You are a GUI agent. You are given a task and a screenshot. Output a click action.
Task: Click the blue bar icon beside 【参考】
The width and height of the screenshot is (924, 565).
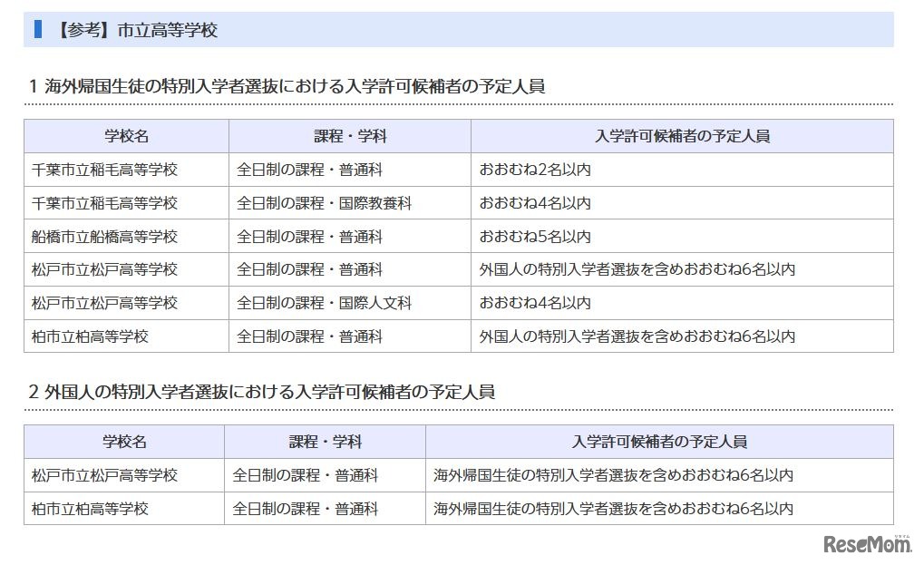(x=38, y=29)
